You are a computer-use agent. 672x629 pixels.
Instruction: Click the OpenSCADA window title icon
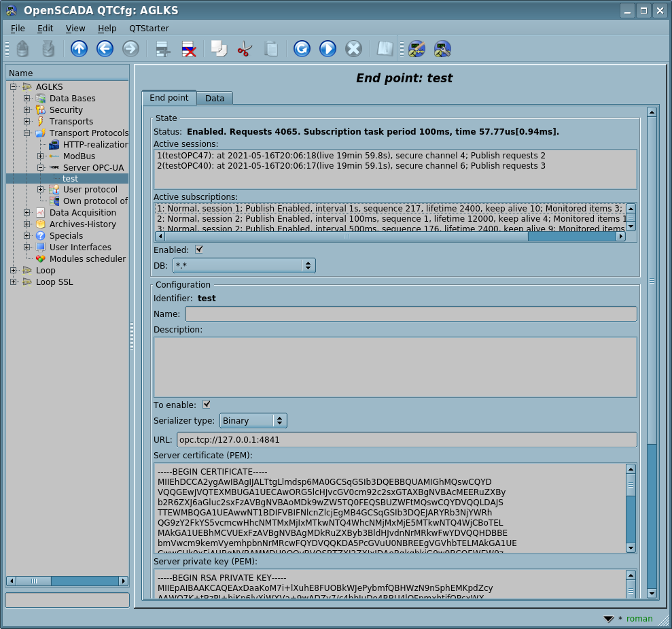click(11, 10)
